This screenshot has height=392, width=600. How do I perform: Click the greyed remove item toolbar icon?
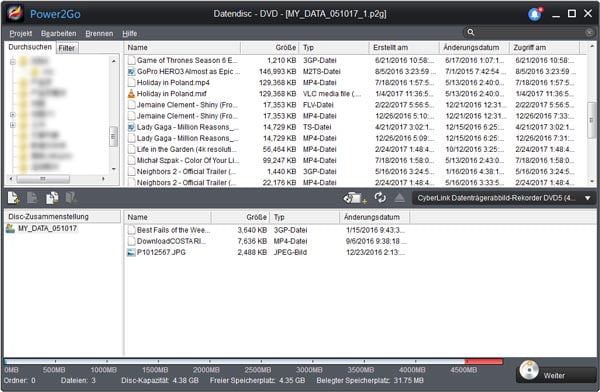71,198
